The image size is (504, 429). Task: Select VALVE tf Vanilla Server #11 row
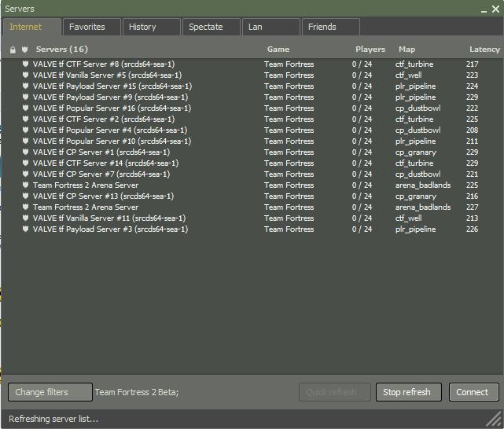tap(252, 218)
